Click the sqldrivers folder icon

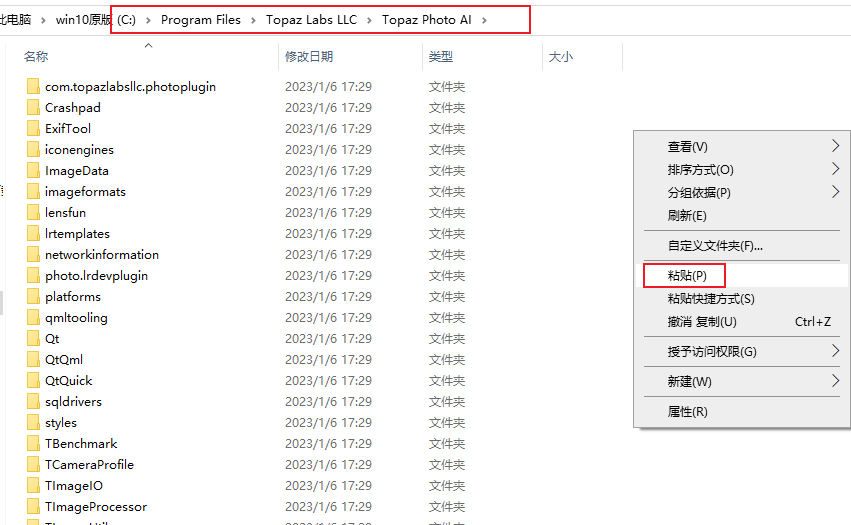tap(33, 401)
